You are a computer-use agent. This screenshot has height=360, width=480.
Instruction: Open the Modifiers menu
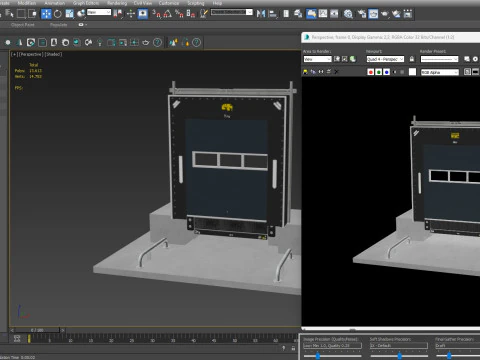click(x=27, y=3)
